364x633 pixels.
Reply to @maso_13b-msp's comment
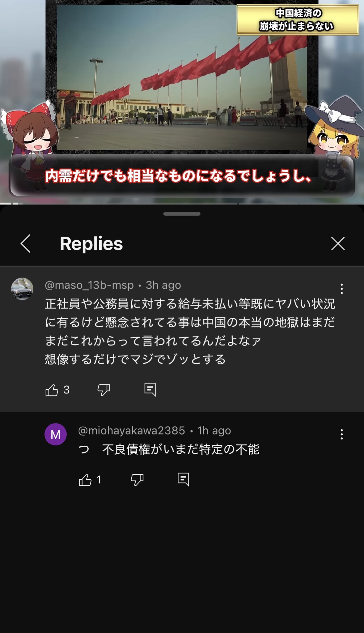[x=150, y=390]
